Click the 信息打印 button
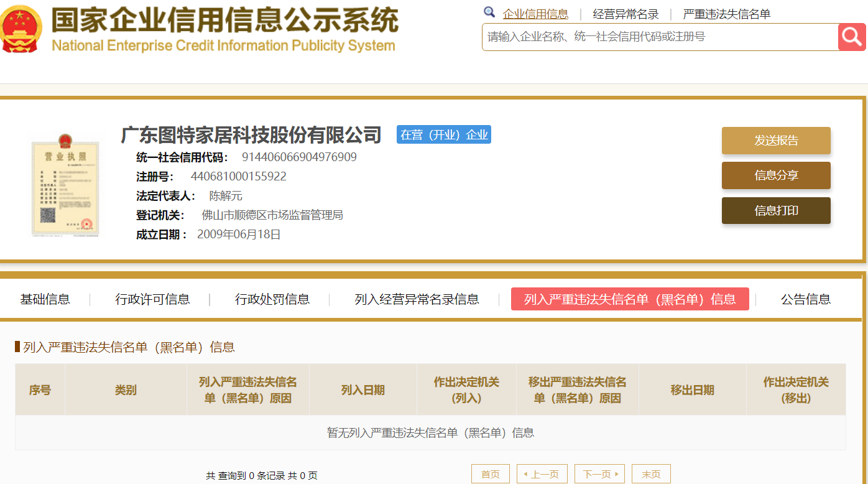The height and width of the screenshot is (484, 868). (776, 211)
